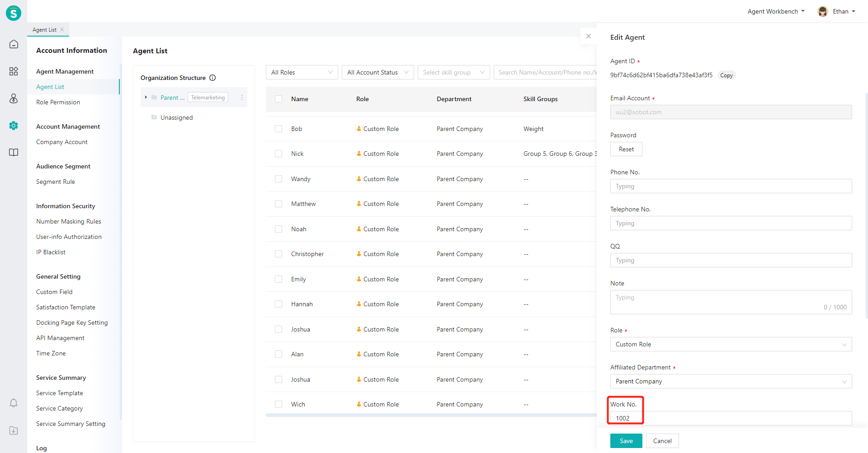This screenshot has width=868, height=453.
Task: Open the home sidebar icon
Action: (14, 44)
